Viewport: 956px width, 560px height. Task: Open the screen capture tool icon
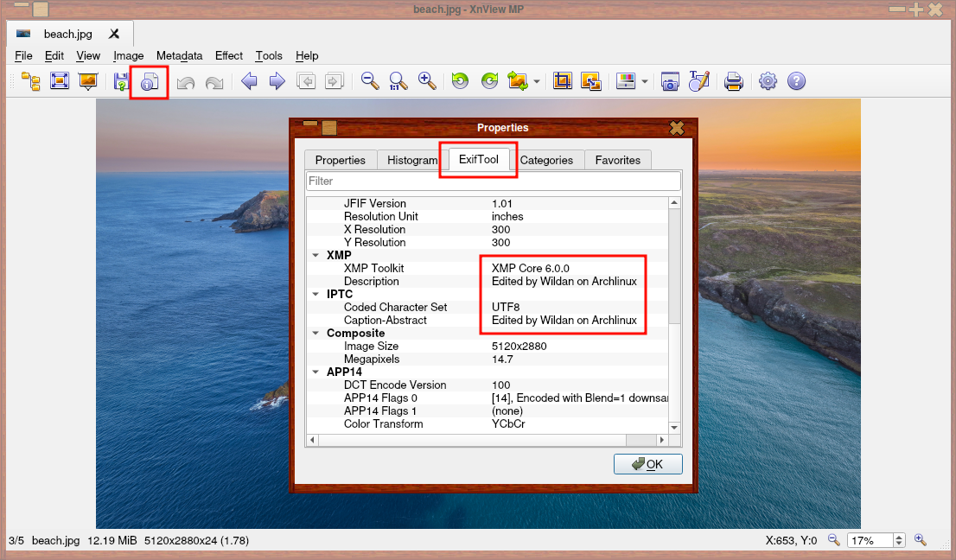point(670,80)
